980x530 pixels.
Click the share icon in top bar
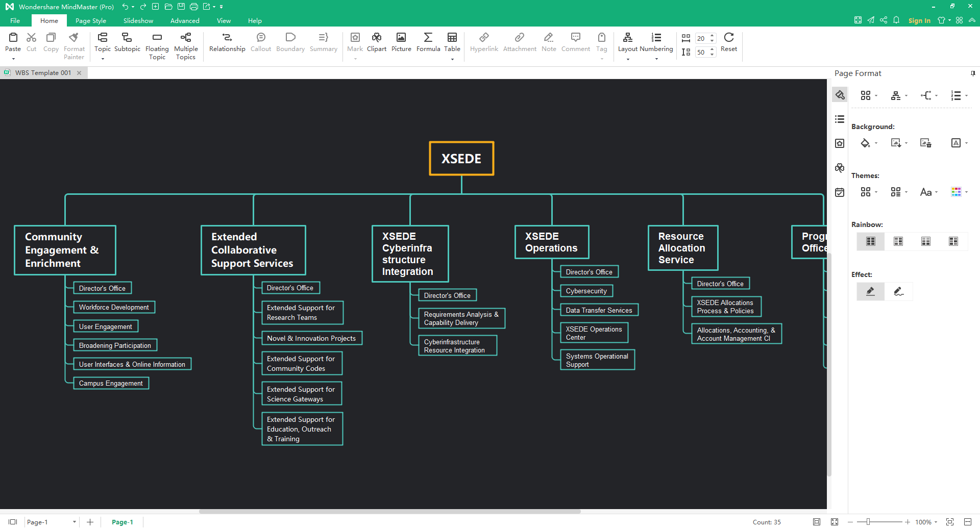[x=884, y=20]
